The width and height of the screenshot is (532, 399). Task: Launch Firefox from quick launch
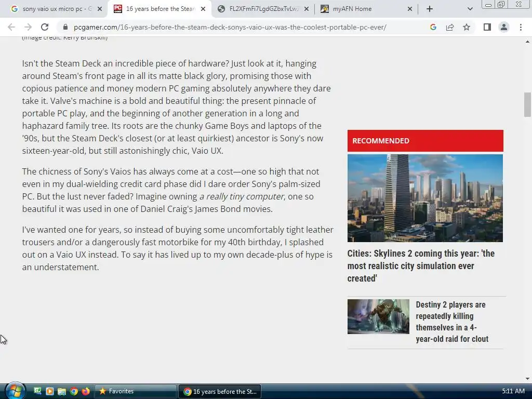pos(86,391)
